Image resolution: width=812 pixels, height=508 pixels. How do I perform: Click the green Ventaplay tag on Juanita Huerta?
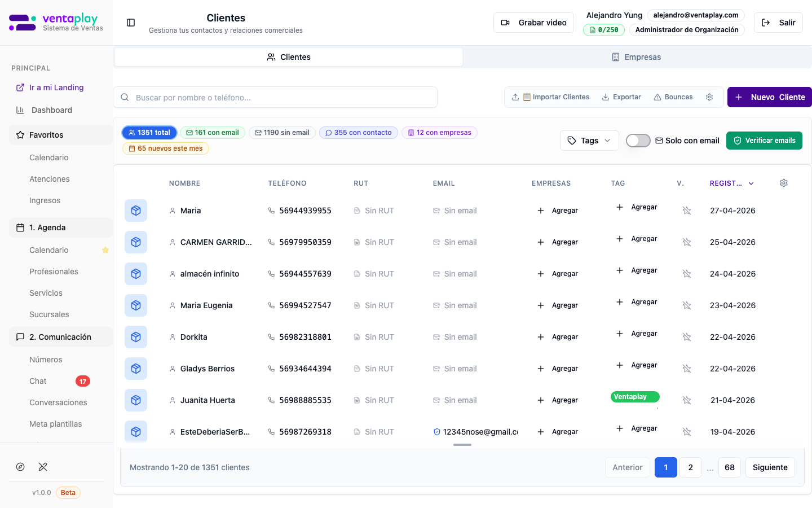[634, 397]
